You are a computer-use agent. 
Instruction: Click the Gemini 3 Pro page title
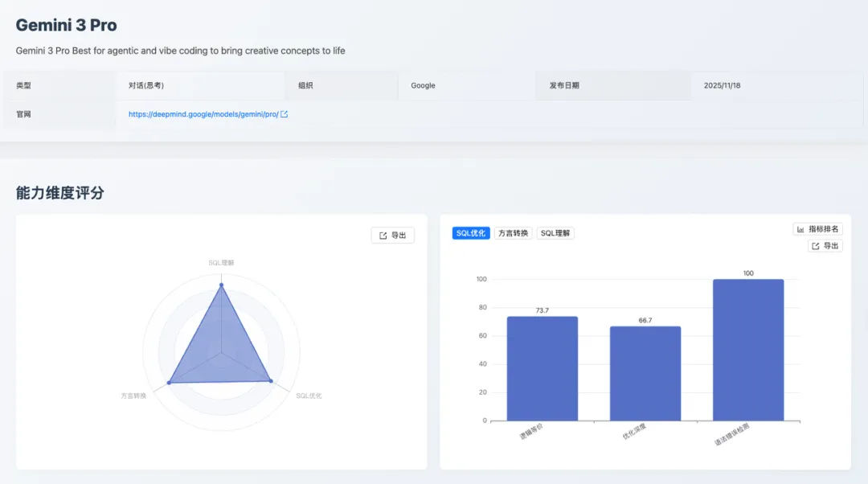point(65,25)
